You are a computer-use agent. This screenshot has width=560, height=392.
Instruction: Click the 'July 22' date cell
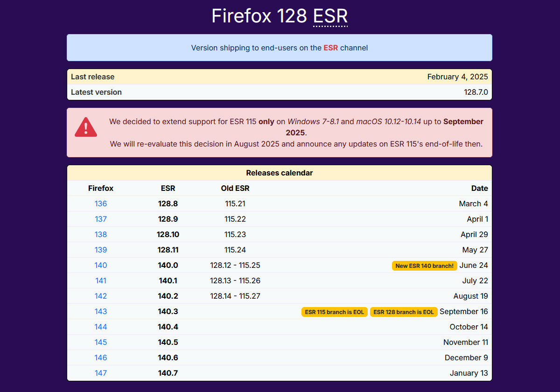(475, 280)
